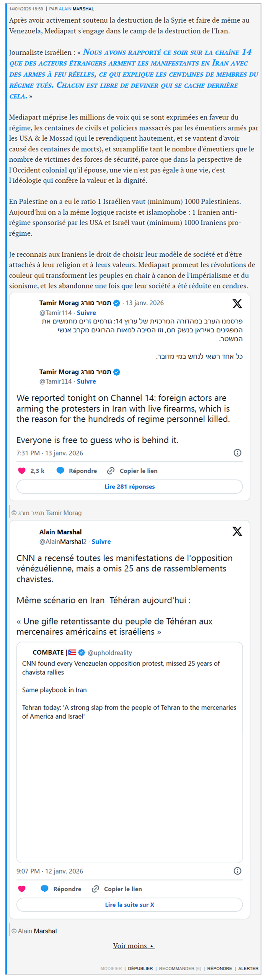The image size is (266, 980).
Task: Follow @AlainMarshal2 via Suivre link
Action: tap(101, 542)
